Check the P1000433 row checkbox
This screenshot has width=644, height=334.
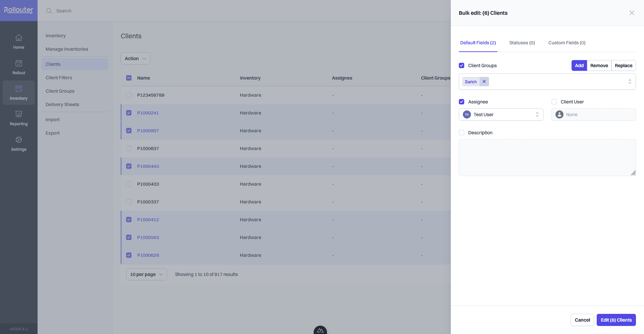[x=129, y=184]
